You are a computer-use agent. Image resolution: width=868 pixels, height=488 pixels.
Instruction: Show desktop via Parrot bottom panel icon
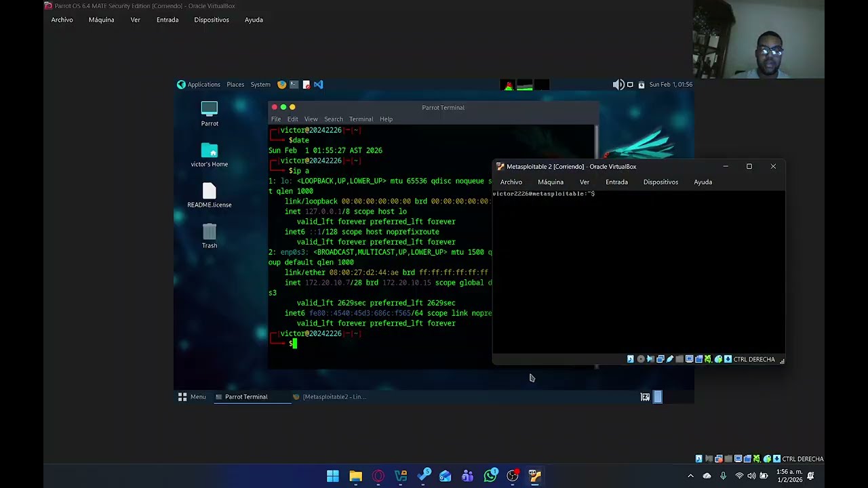(645, 397)
